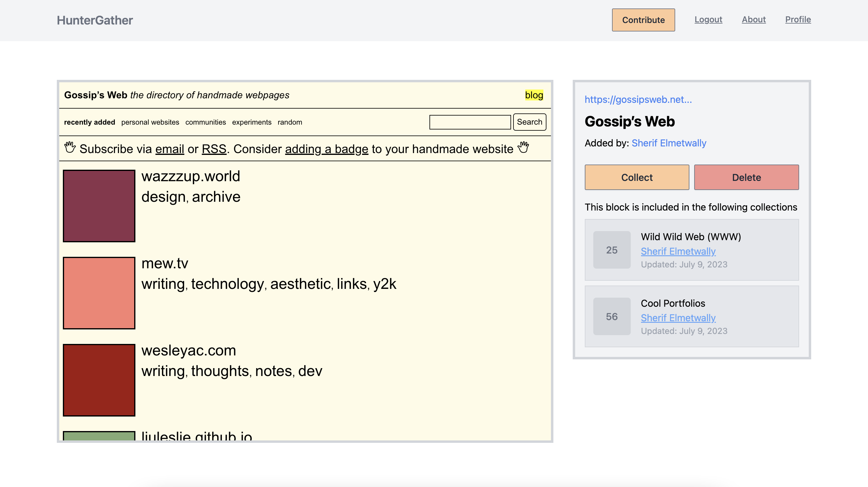Open the wesleyac.com link
The width and height of the screenshot is (868, 487).
(x=189, y=351)
